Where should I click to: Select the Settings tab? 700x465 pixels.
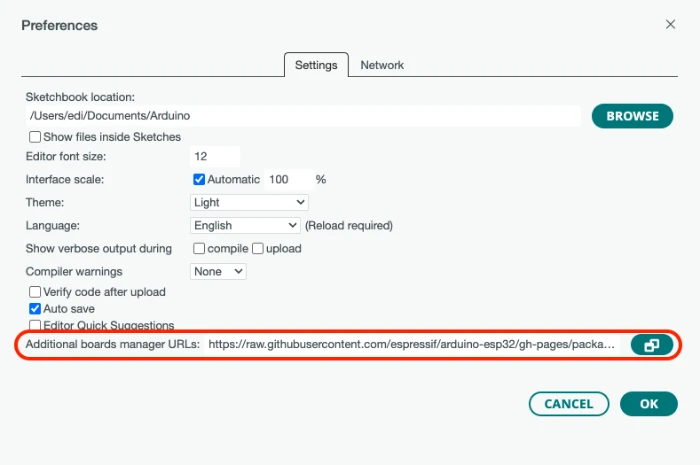(316, 65)
